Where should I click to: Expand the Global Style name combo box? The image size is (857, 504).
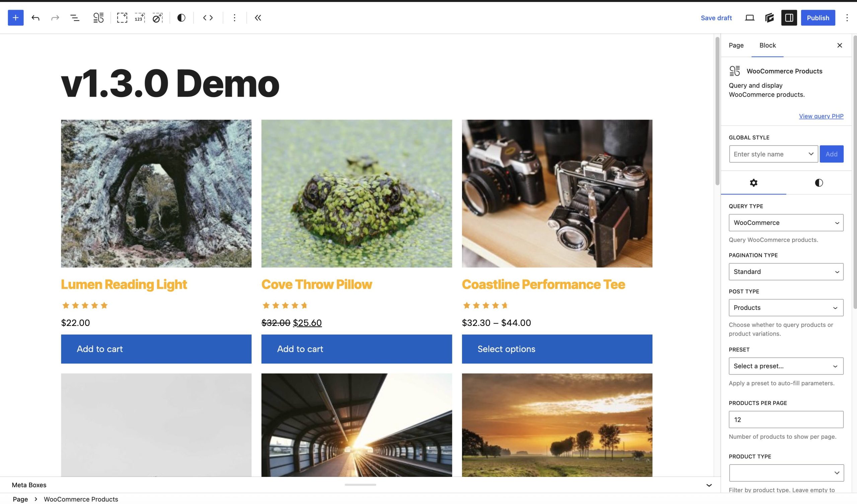coord(774,154)
